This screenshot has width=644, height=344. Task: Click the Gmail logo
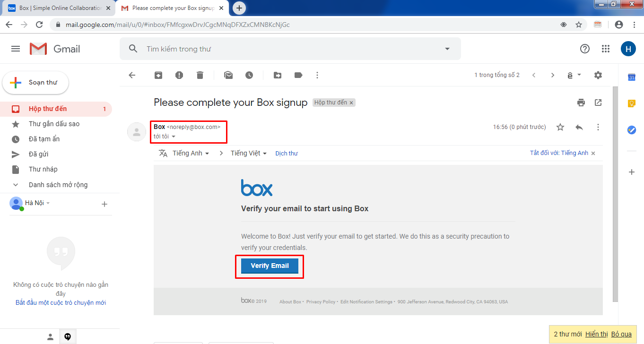tap(55, 49)
